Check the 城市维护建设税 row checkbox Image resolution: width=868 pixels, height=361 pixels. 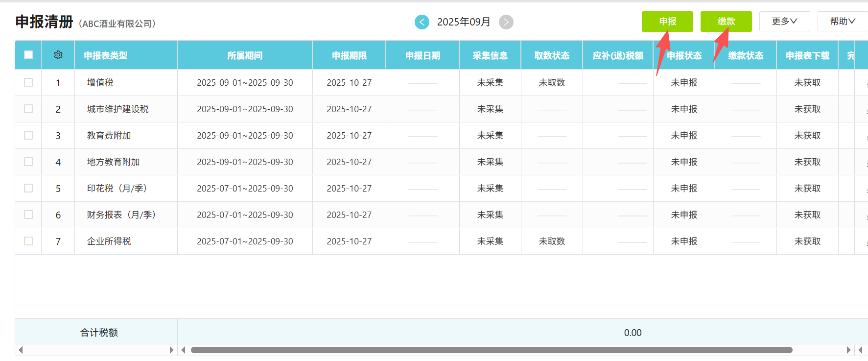(28, 109)
